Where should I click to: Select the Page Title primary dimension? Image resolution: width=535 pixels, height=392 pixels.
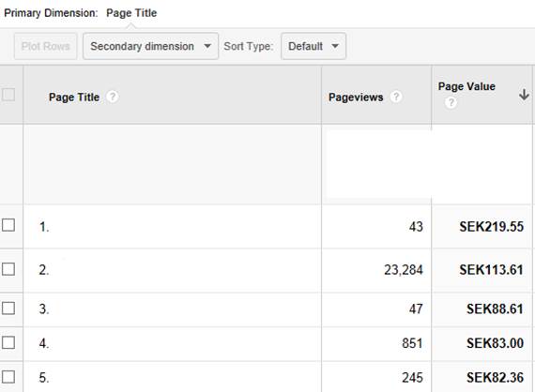[131, 13]
